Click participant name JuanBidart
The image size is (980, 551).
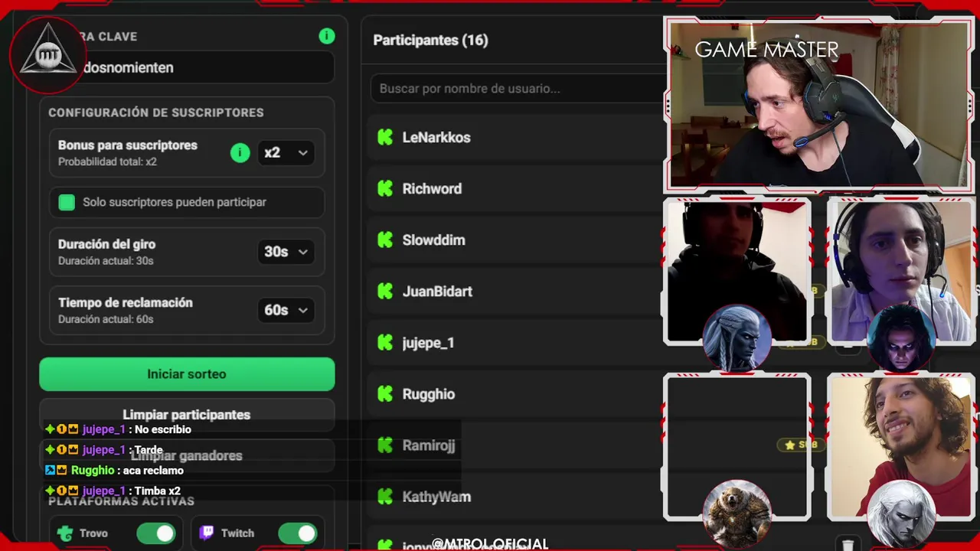[x=437, y=292]
